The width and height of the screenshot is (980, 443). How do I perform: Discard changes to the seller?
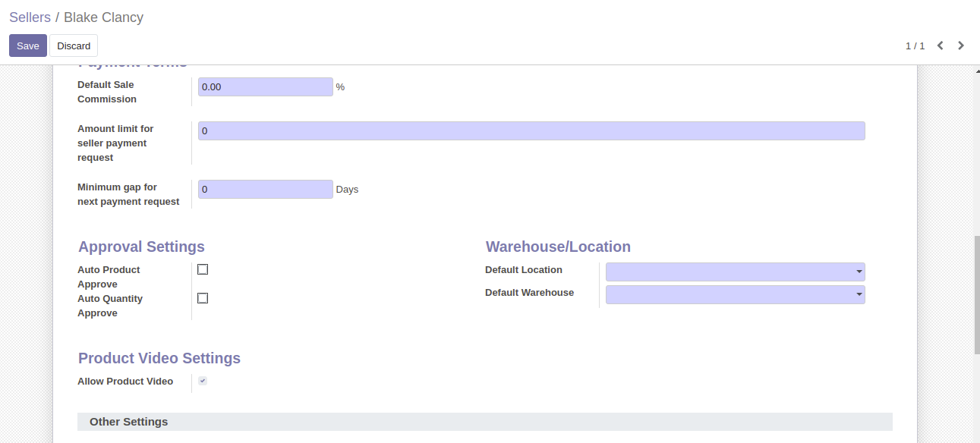[x=74, y=46]
